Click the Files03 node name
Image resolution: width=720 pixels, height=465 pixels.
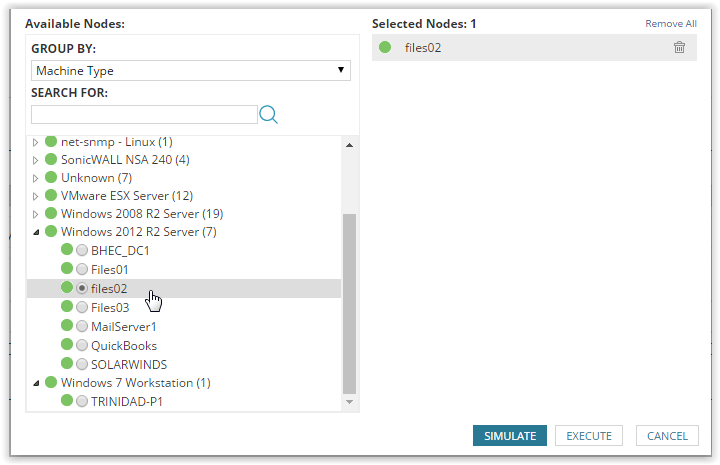click(110, 308)
